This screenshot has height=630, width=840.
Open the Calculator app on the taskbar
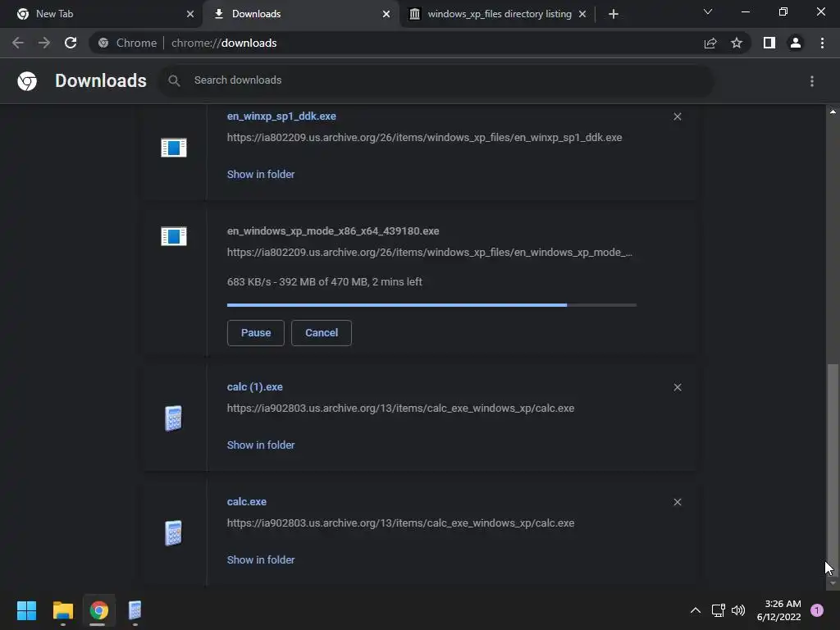pos(135,610)
